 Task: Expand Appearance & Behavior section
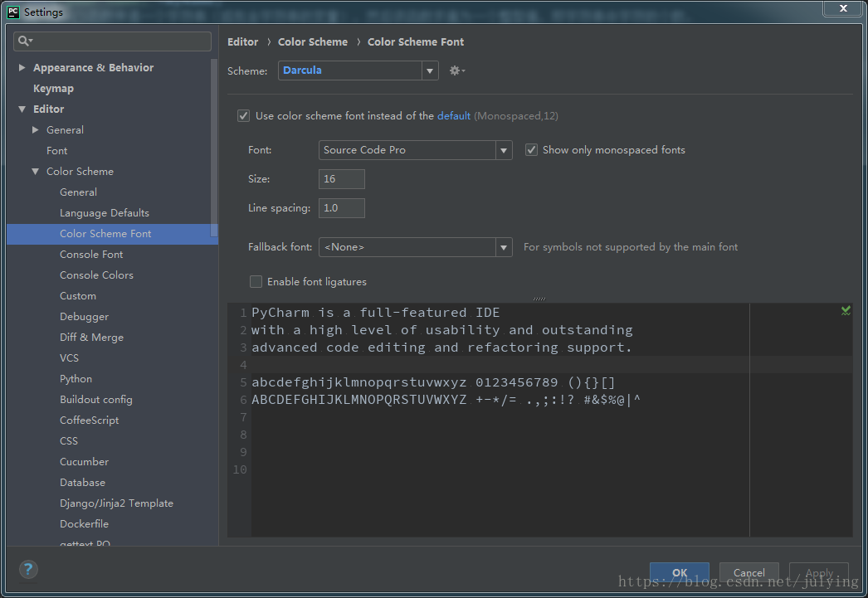pyautogui.click(x=22, y=67)
